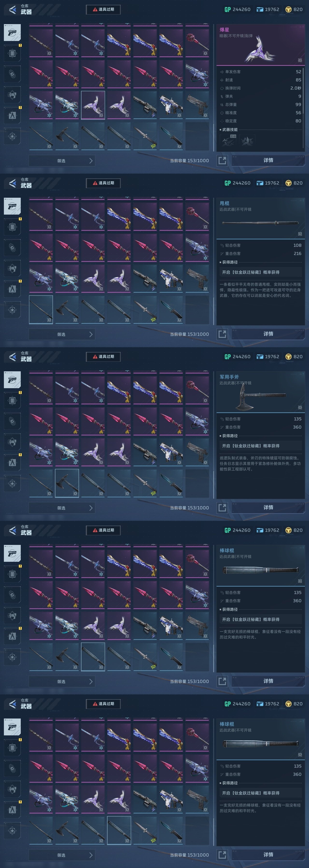Click share icon beside 详情 under 甩棍 panel

pos(222,334)
